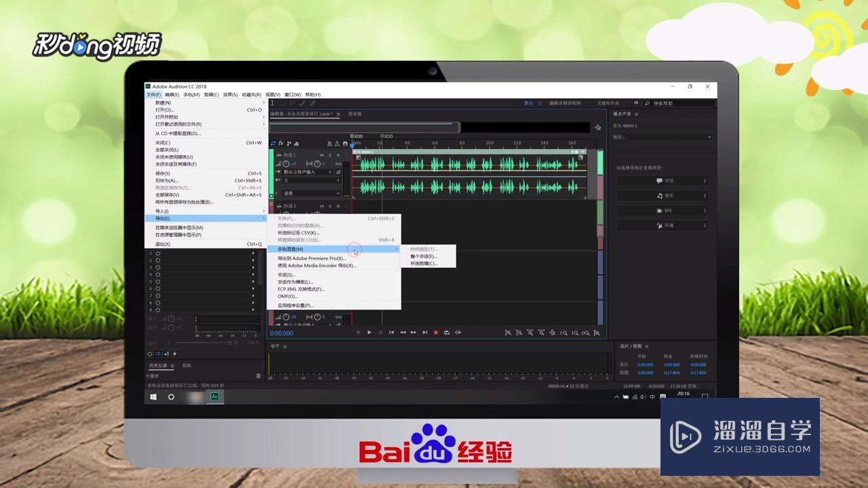Expand workspace overflow chevron in top bar
The width and height of the screenshot is (868, 488).
pos(636,103)
